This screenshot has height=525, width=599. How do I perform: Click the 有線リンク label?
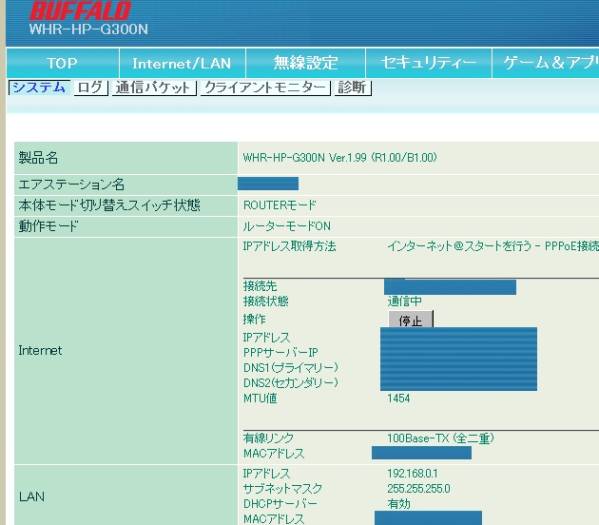point(268,438)
